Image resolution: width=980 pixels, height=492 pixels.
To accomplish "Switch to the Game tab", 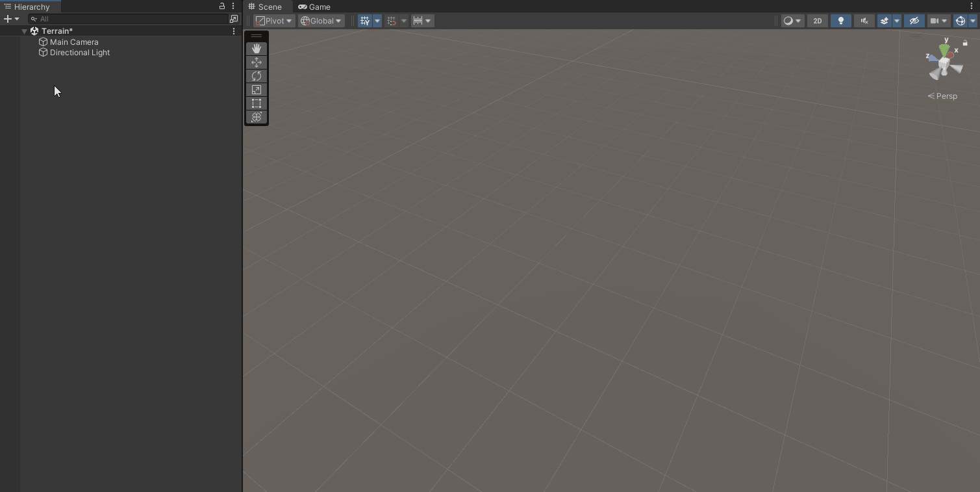I will click(314, 6).
